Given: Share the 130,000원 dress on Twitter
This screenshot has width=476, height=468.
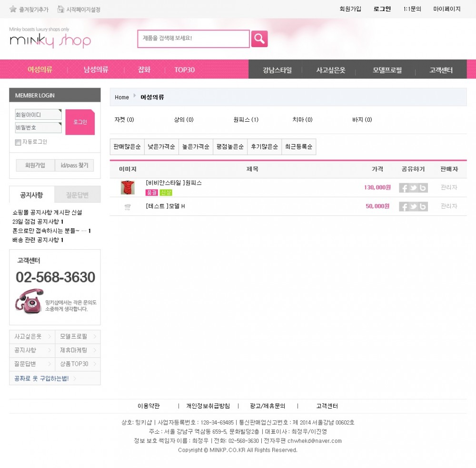Looking at the screenshot, I should pos(414,188).
